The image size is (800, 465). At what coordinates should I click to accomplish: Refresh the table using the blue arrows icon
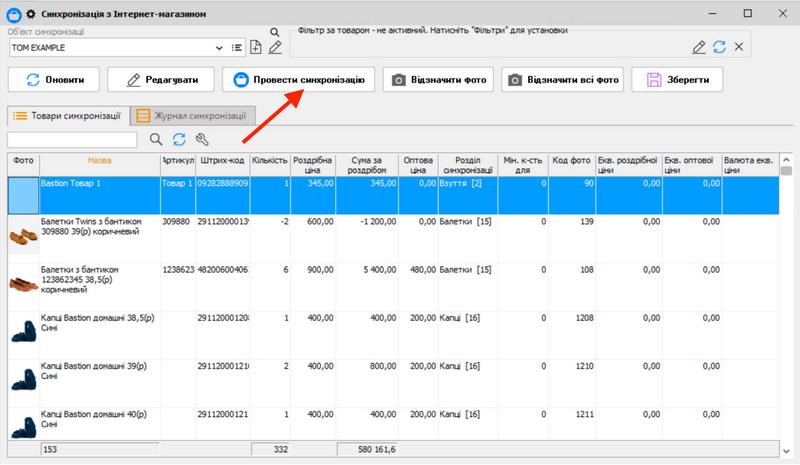179,140
